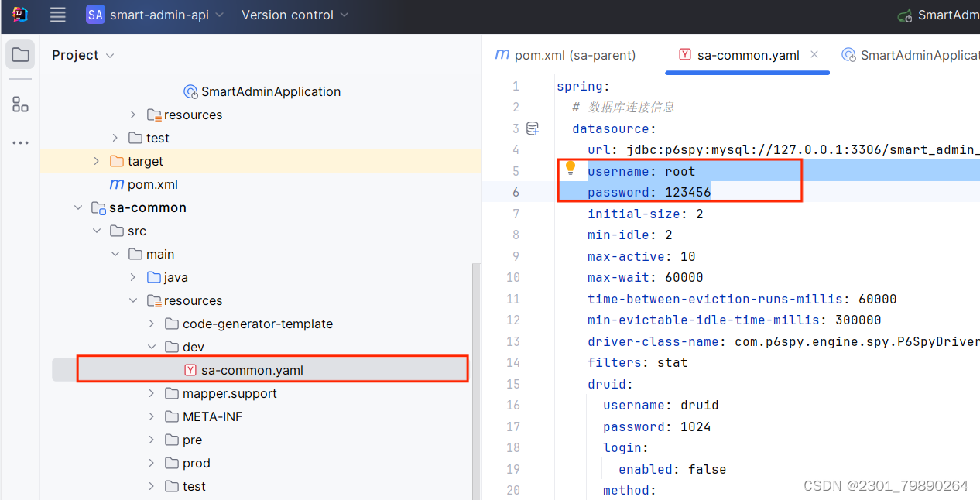Click the 'enabled: false' line
980x500 pixels.
click(x=672, y=469)
